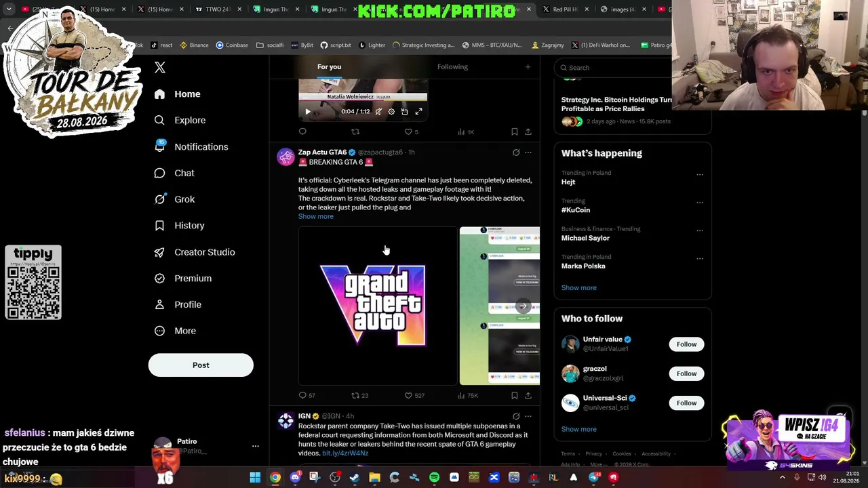Unmute the video in the feed
The image size is (868, 488).
tap(378, 112)
